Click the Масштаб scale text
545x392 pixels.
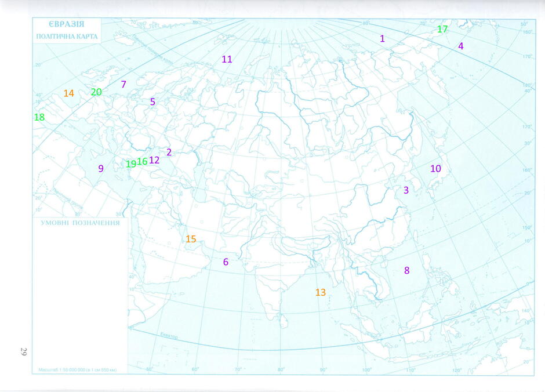click(78, 370)
